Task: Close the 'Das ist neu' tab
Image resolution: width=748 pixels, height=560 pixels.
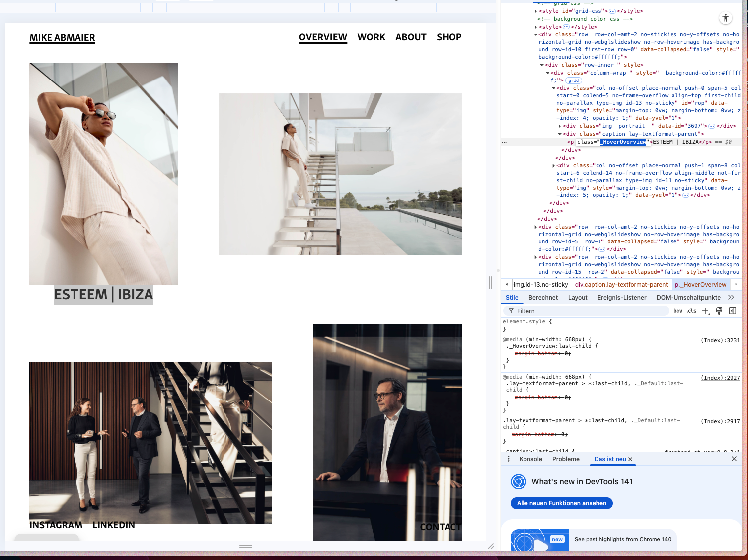Action: click(x=630, y=459)
